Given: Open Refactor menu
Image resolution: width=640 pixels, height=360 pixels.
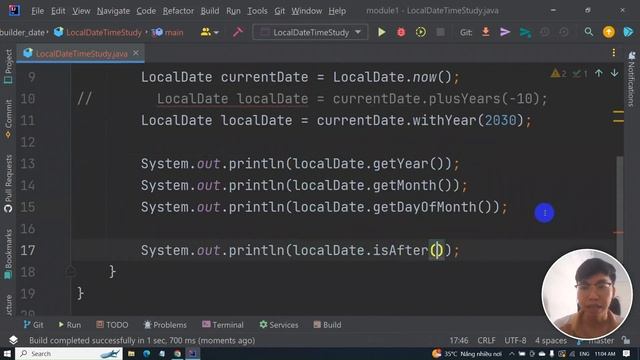Looking at the screenshot, I should (x=178, y=11).
